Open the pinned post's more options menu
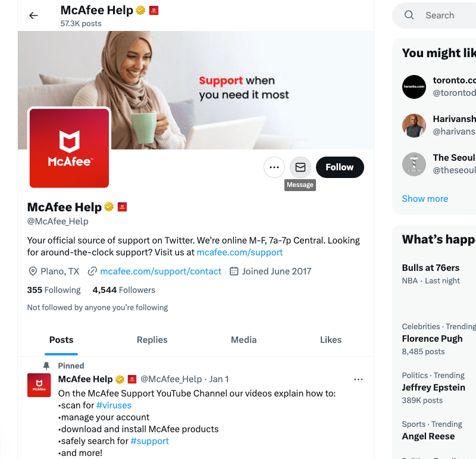476x459 pixels. pos(358,379)
